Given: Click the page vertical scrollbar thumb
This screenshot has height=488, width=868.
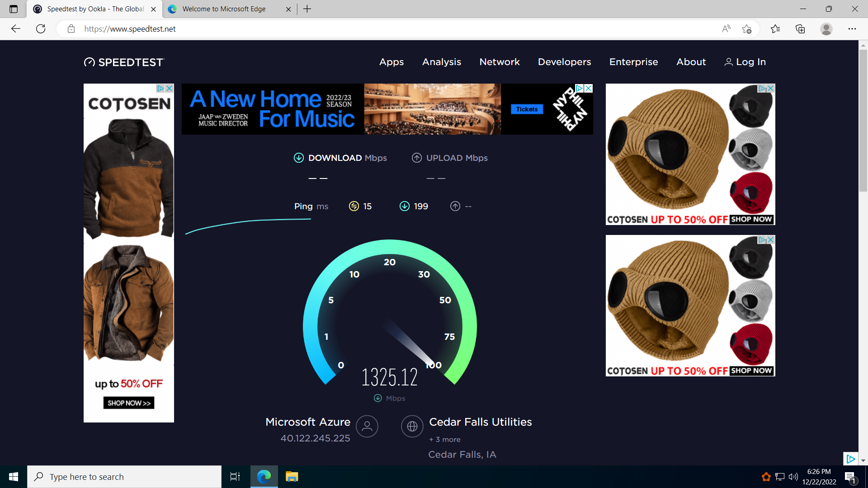Looking at the screenshot, I should click(x=863, y=120).
